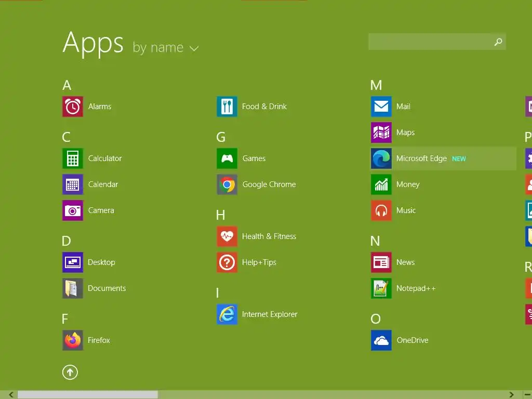Click the 'C' group header
Image resolution: width=532 pixels, height=399 pixels.
(66, 137)
